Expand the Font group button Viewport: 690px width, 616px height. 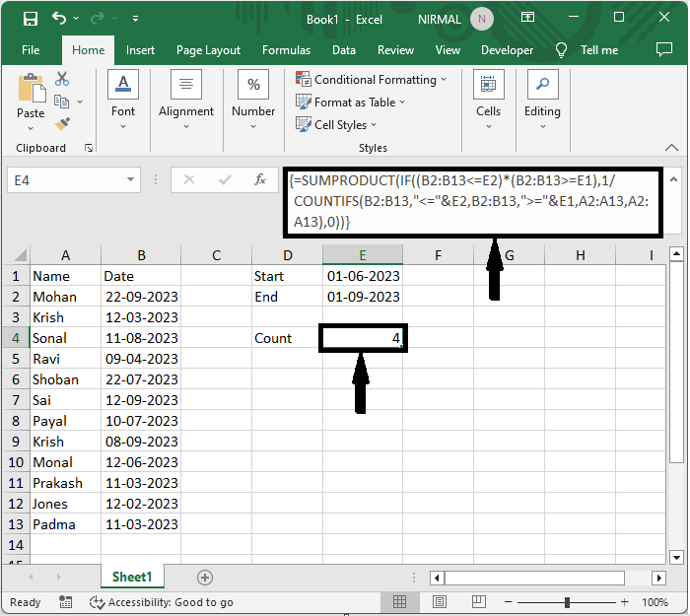pos(123,100)
